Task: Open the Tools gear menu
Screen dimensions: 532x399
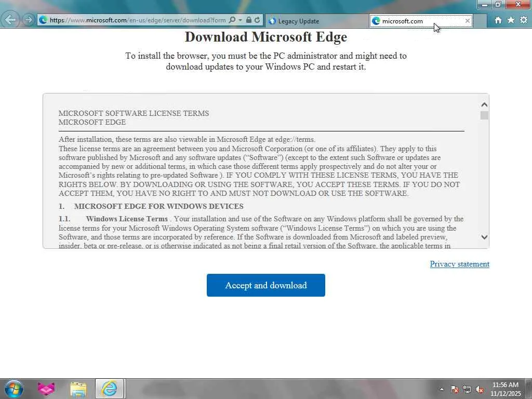Action: (524, 20)
